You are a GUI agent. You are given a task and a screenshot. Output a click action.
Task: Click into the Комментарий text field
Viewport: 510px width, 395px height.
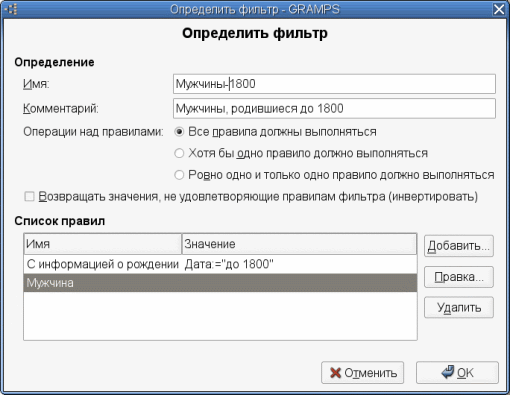click(x=334, y=108)
